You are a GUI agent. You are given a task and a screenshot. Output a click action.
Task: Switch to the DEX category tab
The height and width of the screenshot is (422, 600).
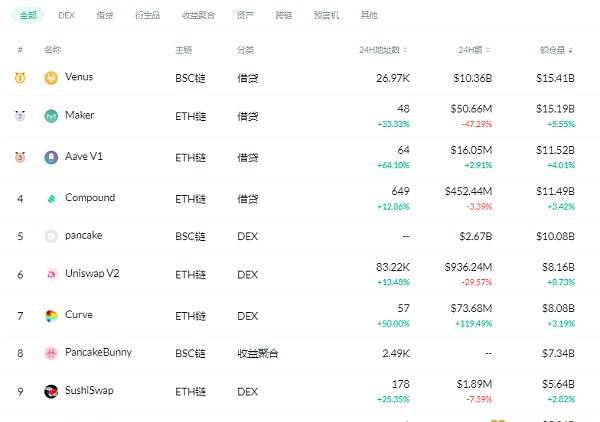click(x=66, y=15)
